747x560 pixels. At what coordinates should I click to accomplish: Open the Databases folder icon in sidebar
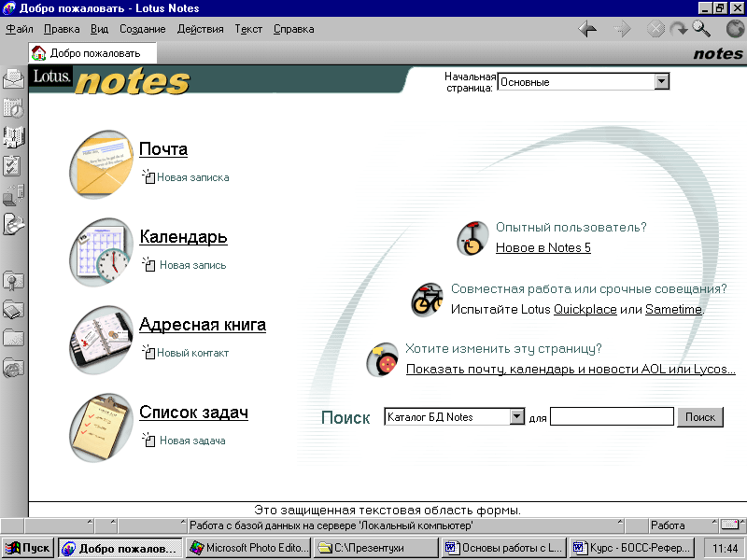[x=13, y=310]
